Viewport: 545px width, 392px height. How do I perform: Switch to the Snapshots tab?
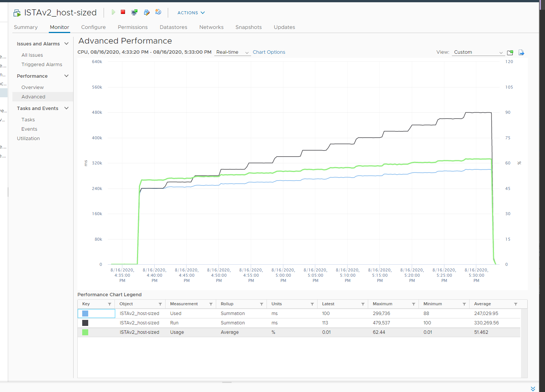[248, 27]
